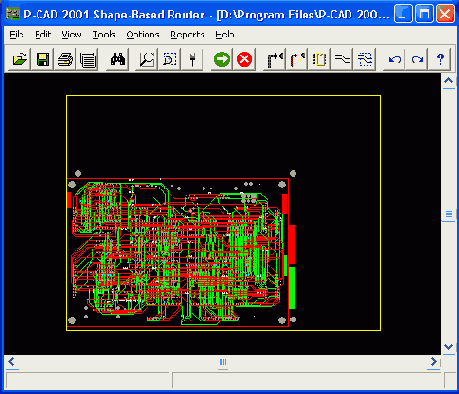
Task: Open help with the question mark icon
Action: [440, 60]
